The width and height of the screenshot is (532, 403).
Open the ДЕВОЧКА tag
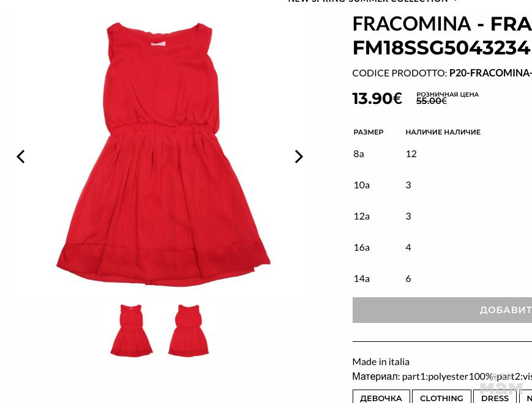[381, 397]
